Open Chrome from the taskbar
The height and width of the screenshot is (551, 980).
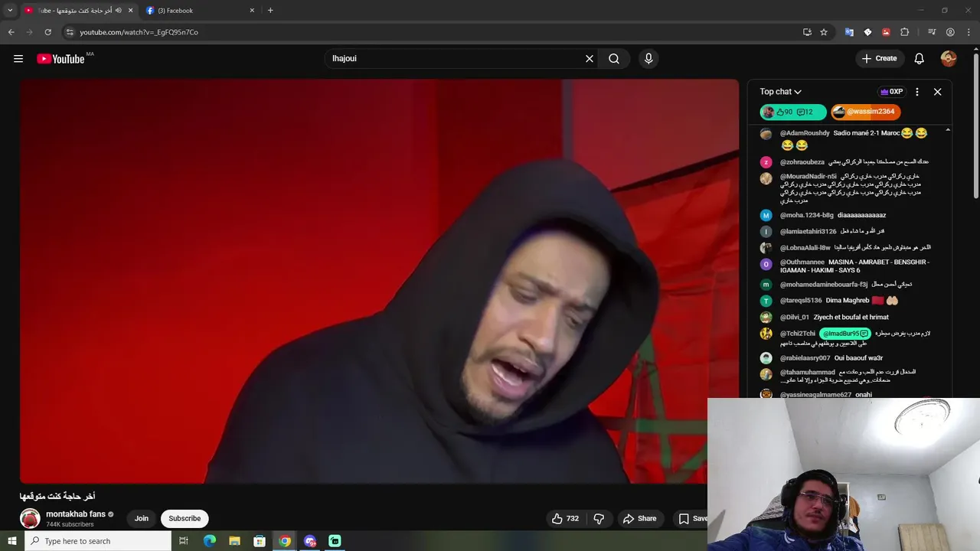[x=285, y=541]
